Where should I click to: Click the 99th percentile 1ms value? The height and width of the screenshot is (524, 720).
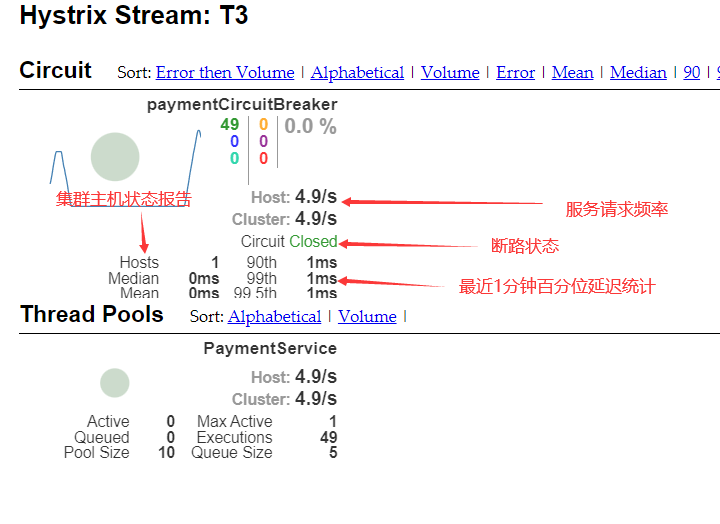(x=322, y=279)
